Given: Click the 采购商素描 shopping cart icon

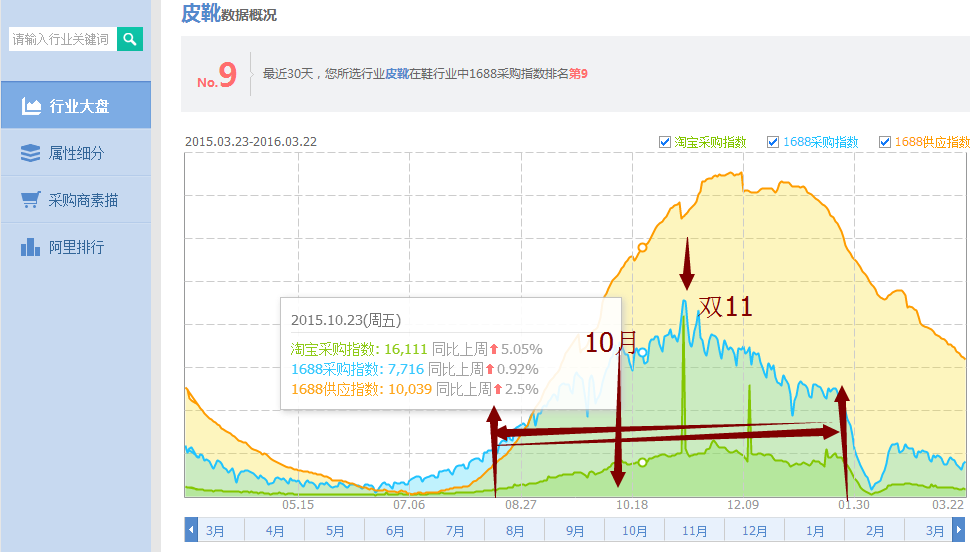Looking at the screenshot, I should click(x=31, y=200).
